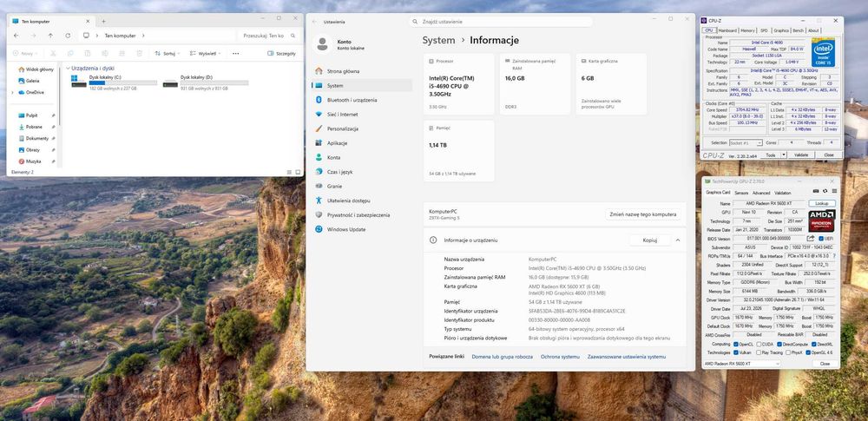Click the search magnifier icon in File Explorer
The width and height of the screenshot is (868, 421).
pos(293,36)
